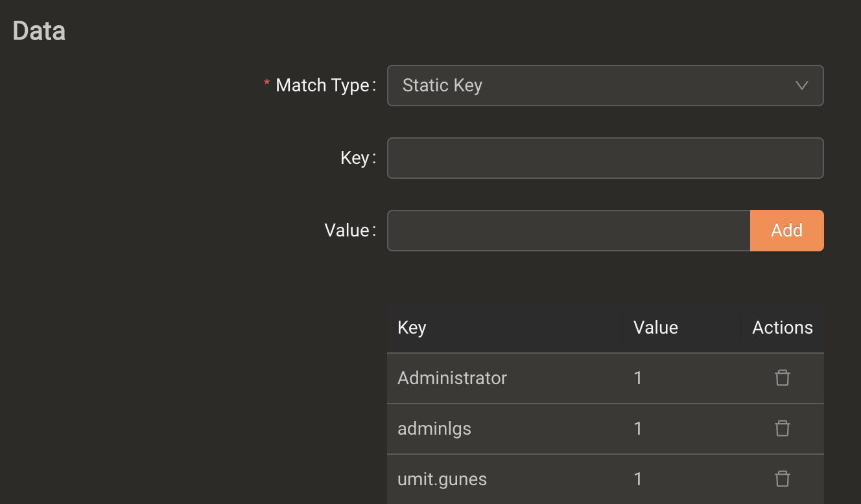Delete the Administrator row

(783, 378)
